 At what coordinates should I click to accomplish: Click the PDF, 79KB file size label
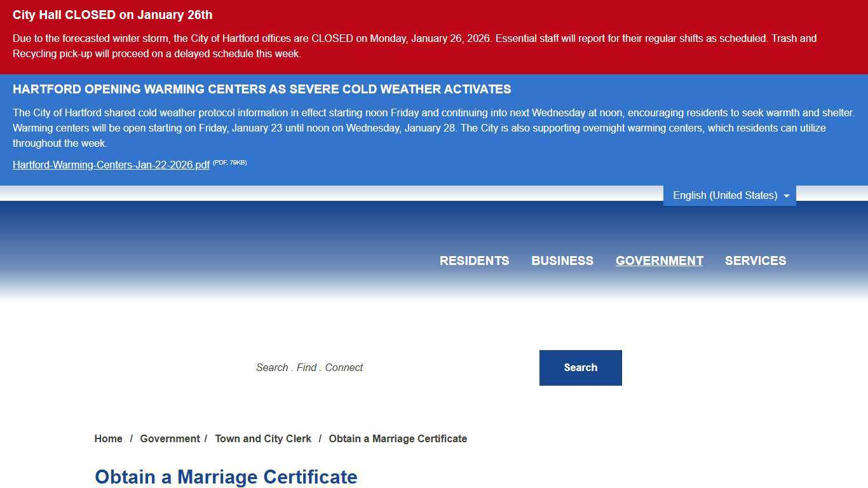[229, 163]
